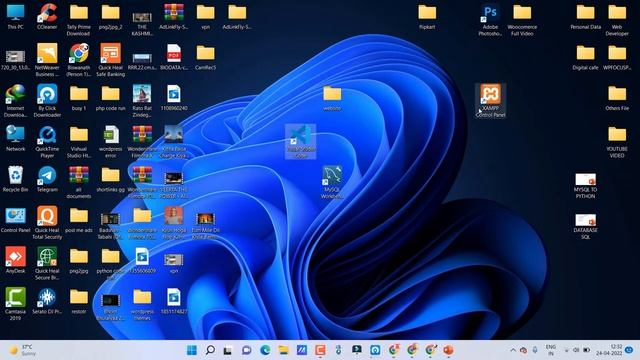Select the Web Developer folder
This screenshot has height=360, width=640.
(617, 20)
